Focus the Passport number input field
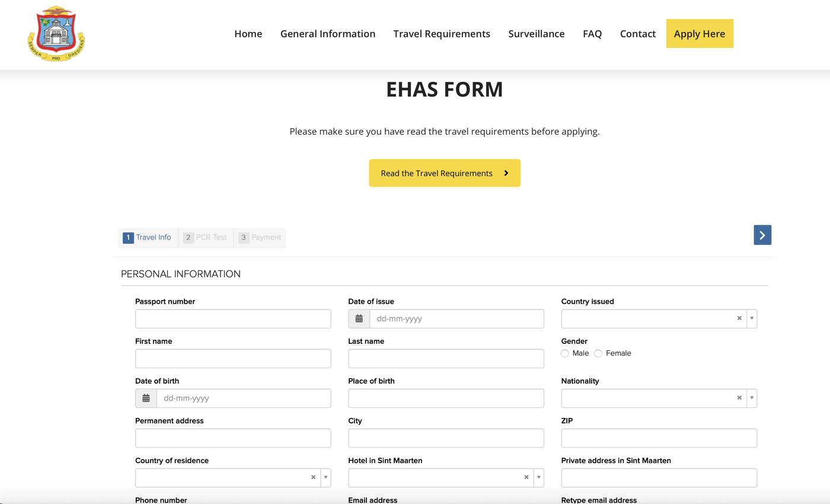The height and width of the screenshot is (504, 830). (233, 319)
